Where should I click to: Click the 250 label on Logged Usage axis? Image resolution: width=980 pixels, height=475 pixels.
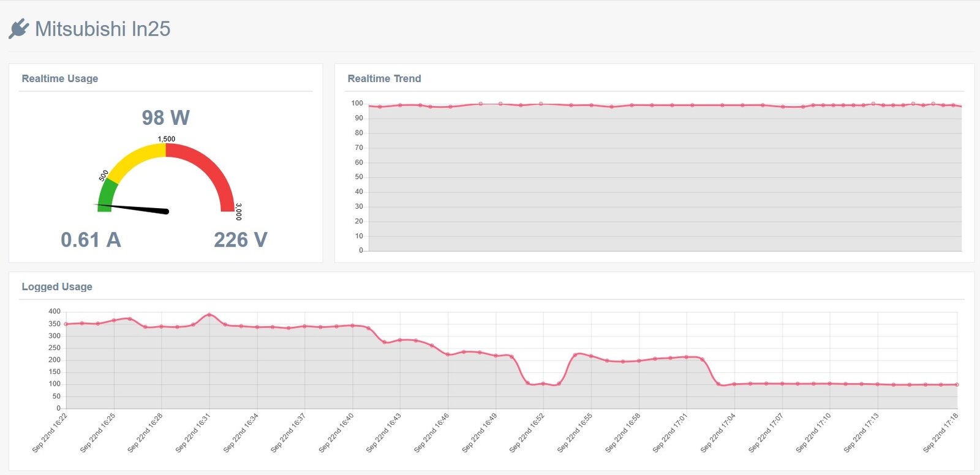(x=55, y=348)
